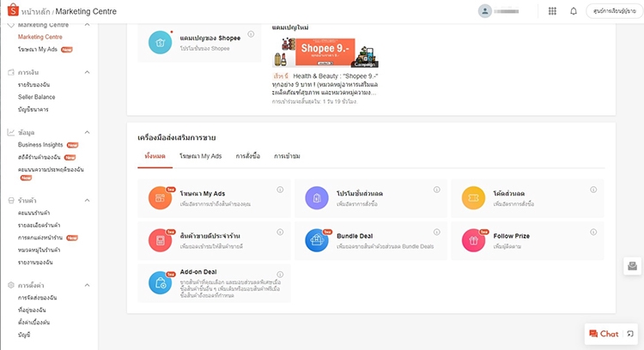Show info icon on Follow Prize card
The image size is (644, 350).
click(593, 232)
